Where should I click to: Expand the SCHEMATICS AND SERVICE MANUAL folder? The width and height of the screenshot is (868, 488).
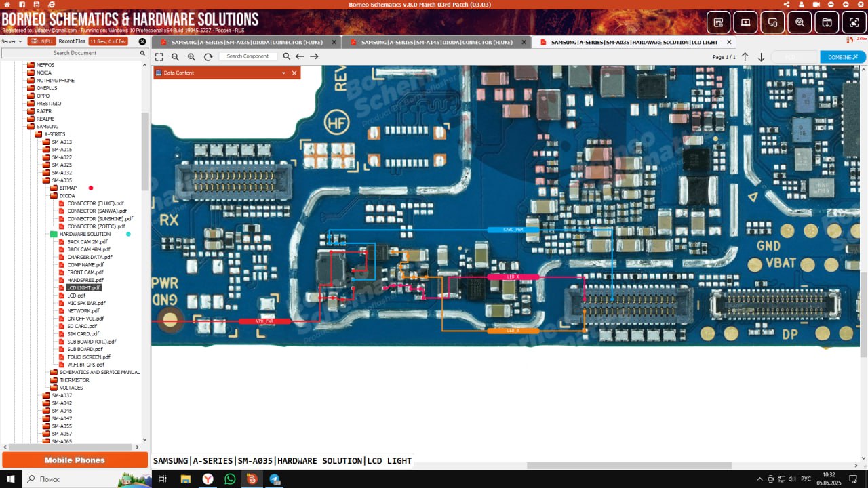[x=54, y=373]
